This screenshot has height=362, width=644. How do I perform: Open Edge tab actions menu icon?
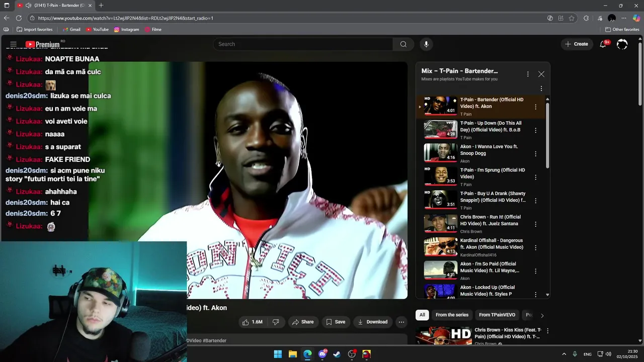coord(7,6)
